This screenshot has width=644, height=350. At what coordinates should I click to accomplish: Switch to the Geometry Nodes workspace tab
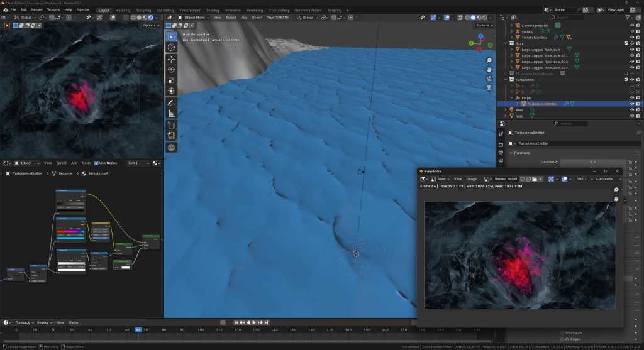point(309,10)
